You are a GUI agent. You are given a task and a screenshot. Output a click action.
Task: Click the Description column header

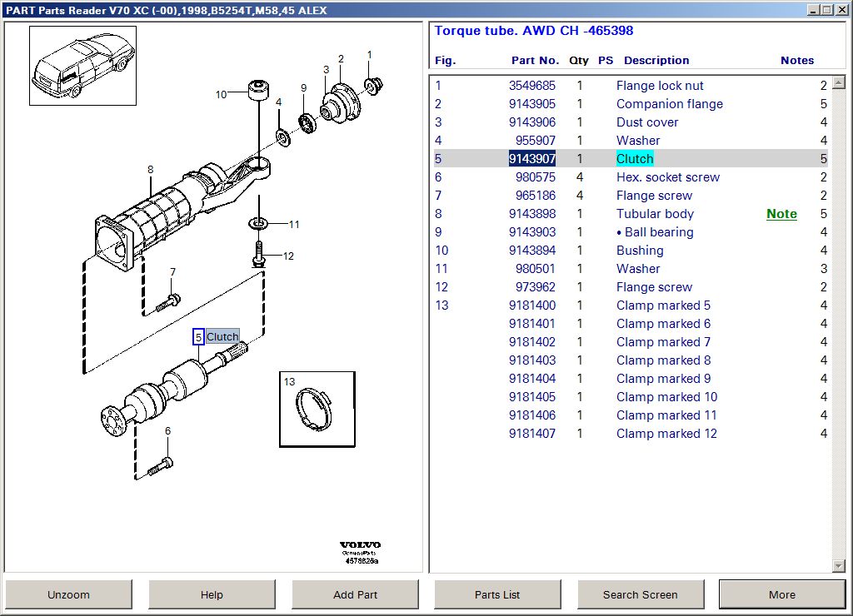(x=656, y=60)
